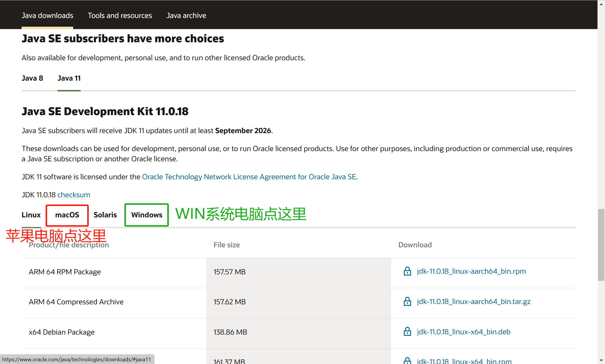Click scrollbar up arrow
The height and width of the screenshot is (364, 605).
(x=601, y=4)
